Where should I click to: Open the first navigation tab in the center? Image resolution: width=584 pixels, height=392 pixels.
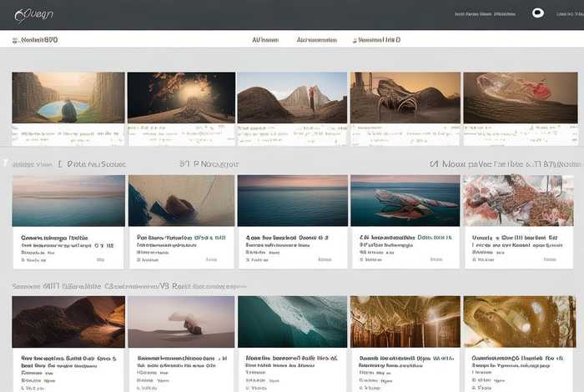pos(264,40)
